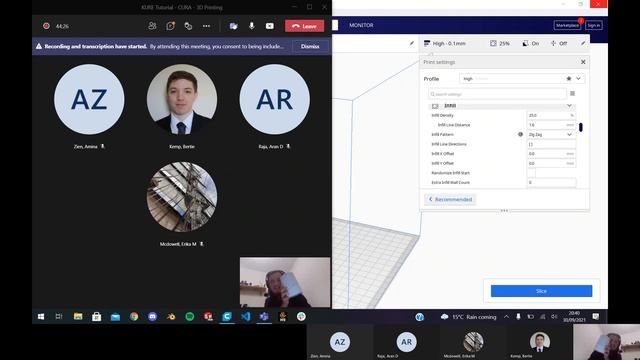Click the star icon in Profile field
The width and height of the screenshot is (640, 360).
coord(569,78)
